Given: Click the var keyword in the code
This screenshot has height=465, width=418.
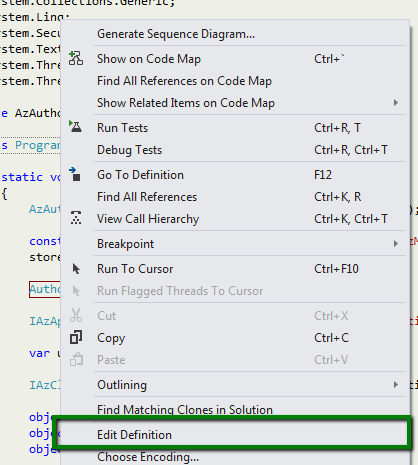Looking at the screenshot, I should 39,353.
